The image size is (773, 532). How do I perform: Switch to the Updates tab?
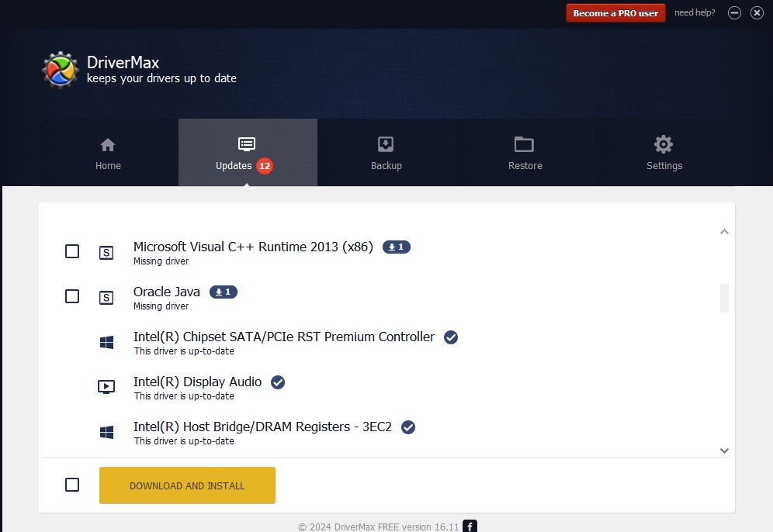248,153
